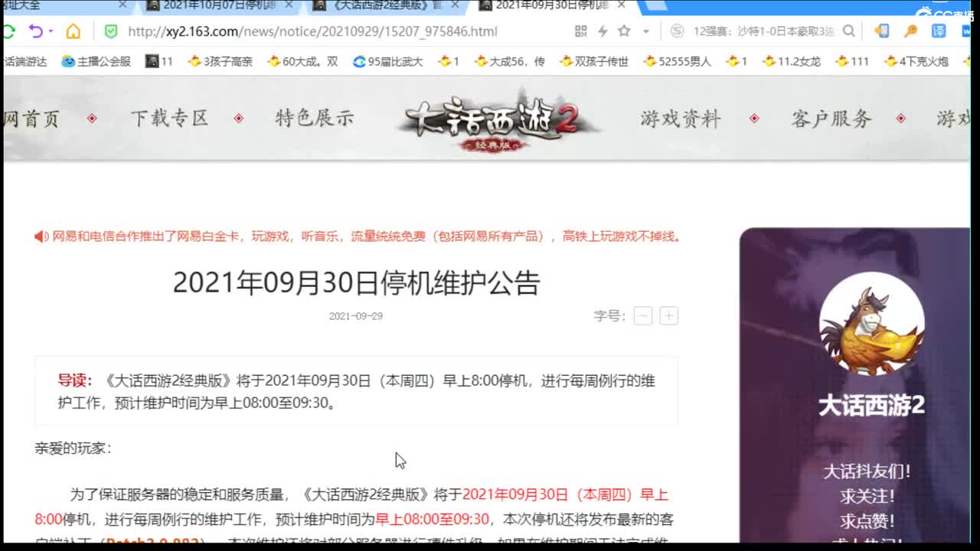Close the 2021年09月30日 tab
Screen dimensions: 980x551
click(621, 5)
